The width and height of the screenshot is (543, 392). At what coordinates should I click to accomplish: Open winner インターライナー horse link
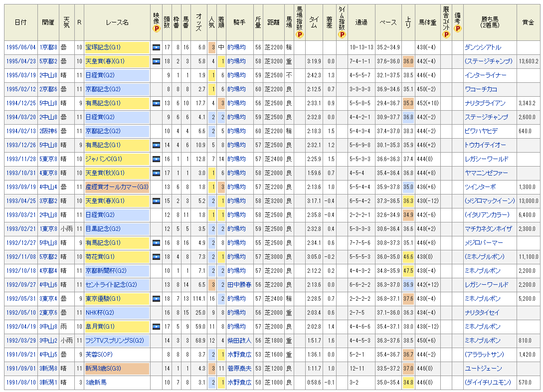click(x=486, y=75)
